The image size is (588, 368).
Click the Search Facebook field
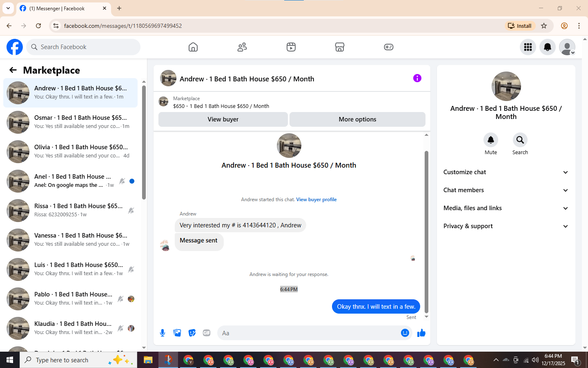click(x=83, y=47)
